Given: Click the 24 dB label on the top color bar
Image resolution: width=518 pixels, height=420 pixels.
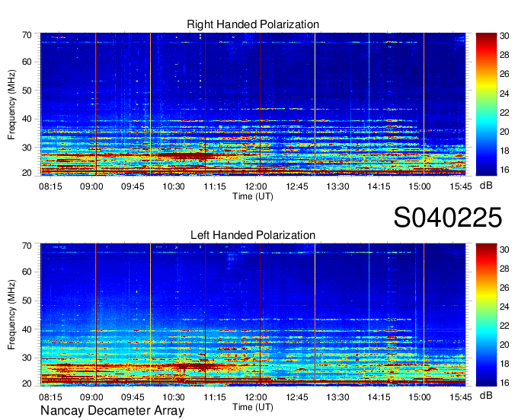Looking at the screenshot, I should [x=504, y=94].
